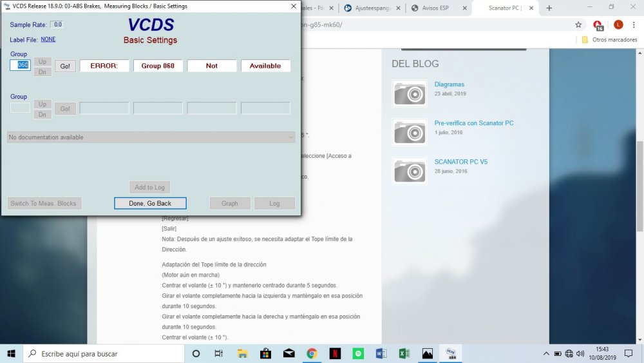Viewport: 644px width, 363px height.
Task: Open Microsoft Excel from the taskbar
Action: (x=404, y=353)
